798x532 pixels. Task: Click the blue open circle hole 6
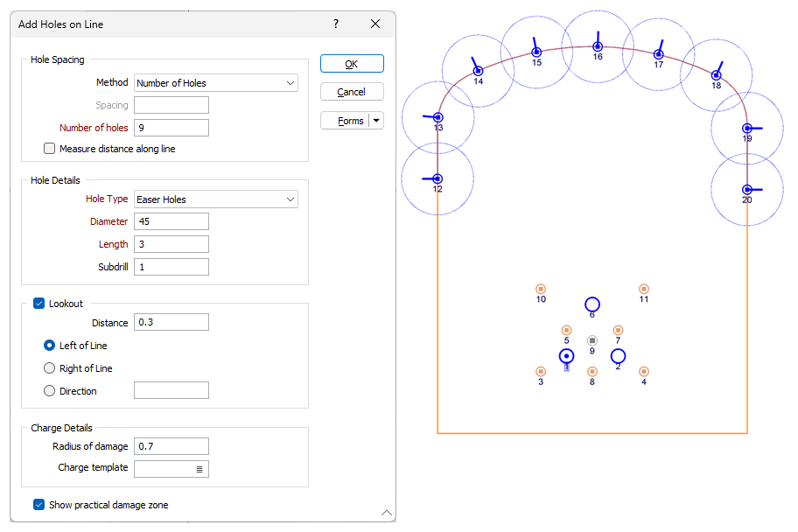(x=591, y=304)
